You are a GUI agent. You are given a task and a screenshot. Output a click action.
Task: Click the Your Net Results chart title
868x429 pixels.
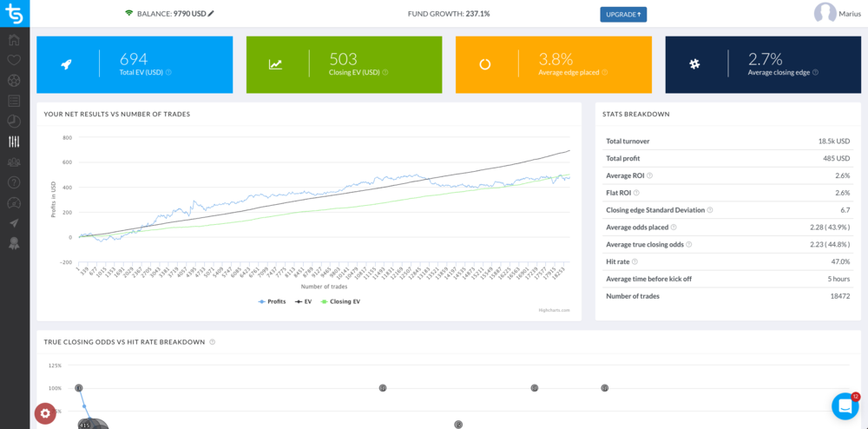tap(117, 114)
